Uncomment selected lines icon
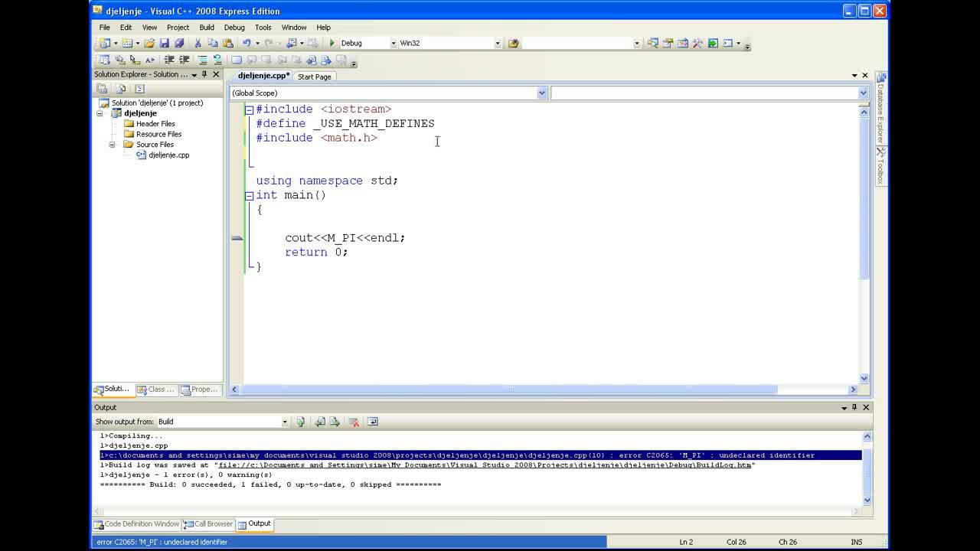The height and width of the screenshot is (551, 980). (x=218, y=60)
